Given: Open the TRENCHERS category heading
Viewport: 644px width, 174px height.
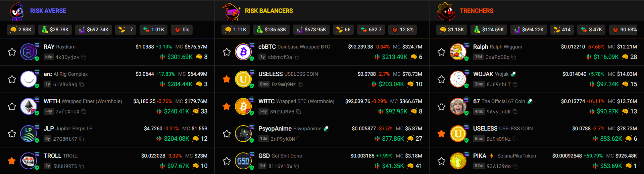Looking at the screenshot, I should point(477,11).
